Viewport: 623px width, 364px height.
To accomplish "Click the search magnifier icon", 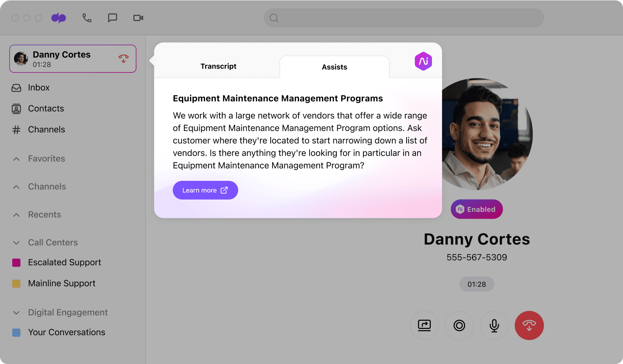I will tap(274, 18).
